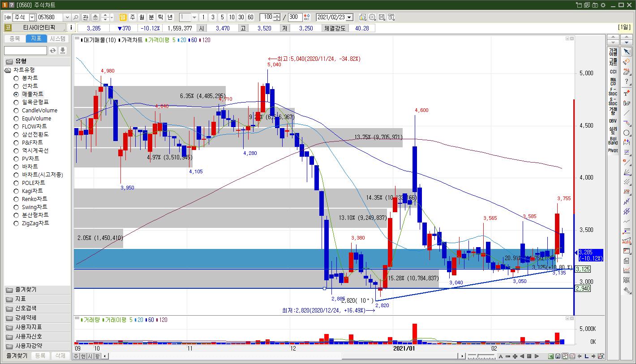
Task: Click the stop square icon in bottom toolbar
Action: pyautogui.click(x=529, y=356)
